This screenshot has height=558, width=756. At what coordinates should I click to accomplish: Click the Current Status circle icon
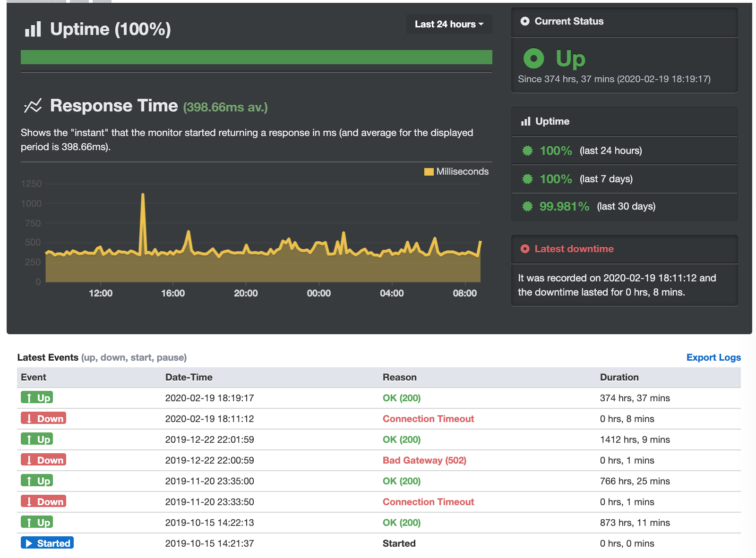(524, 21)
